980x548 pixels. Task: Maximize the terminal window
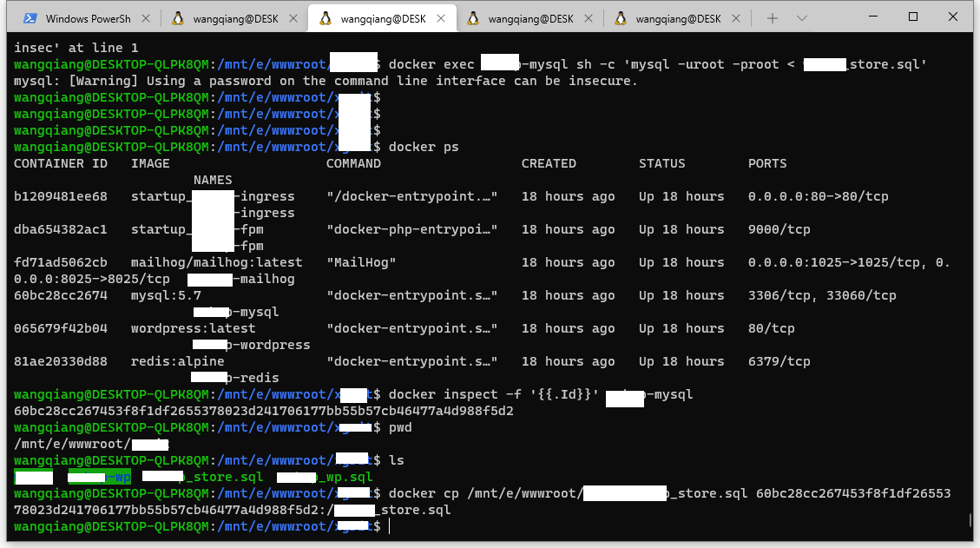(x=913, y=17)
